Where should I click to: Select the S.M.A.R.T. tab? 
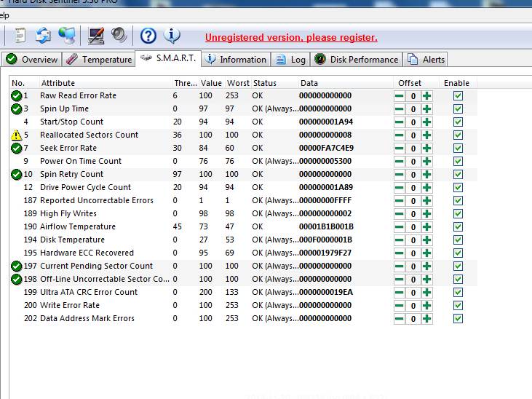168,58
